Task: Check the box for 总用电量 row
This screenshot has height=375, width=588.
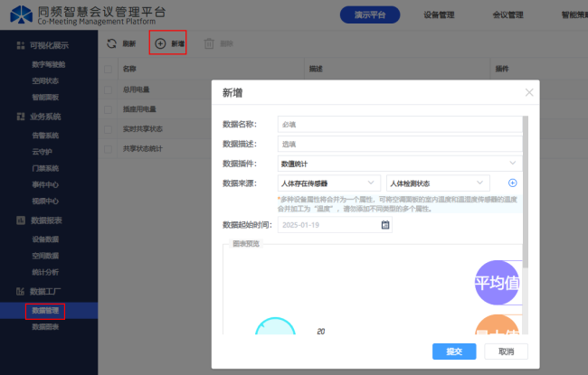Action: click(109, 89)
